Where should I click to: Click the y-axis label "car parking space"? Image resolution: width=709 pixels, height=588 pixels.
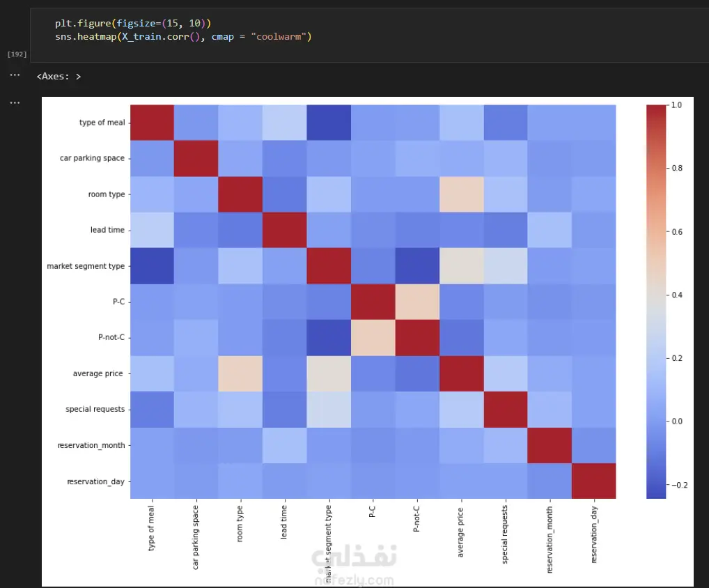click(x=92, y=158)
